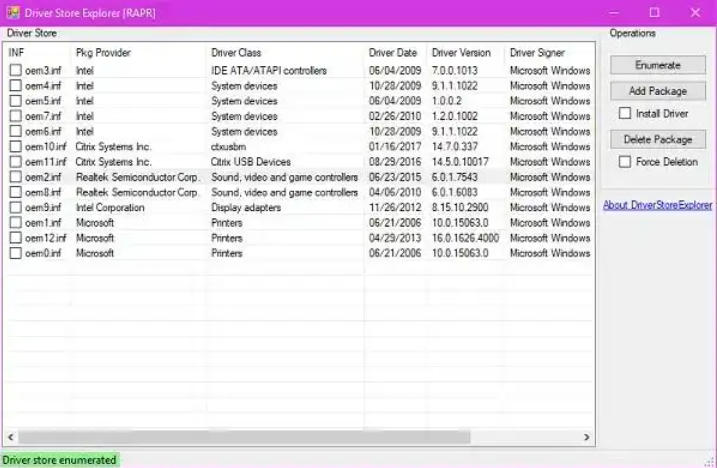Click the Delete Package button
Image resolution: width=717 pixels, height=468 pixels.
coord(657,139)
